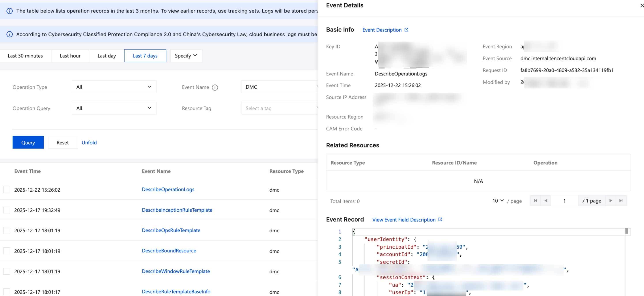644x296 pixels.
Task: Jump to last page of related resources
Action: pos(621,201)
